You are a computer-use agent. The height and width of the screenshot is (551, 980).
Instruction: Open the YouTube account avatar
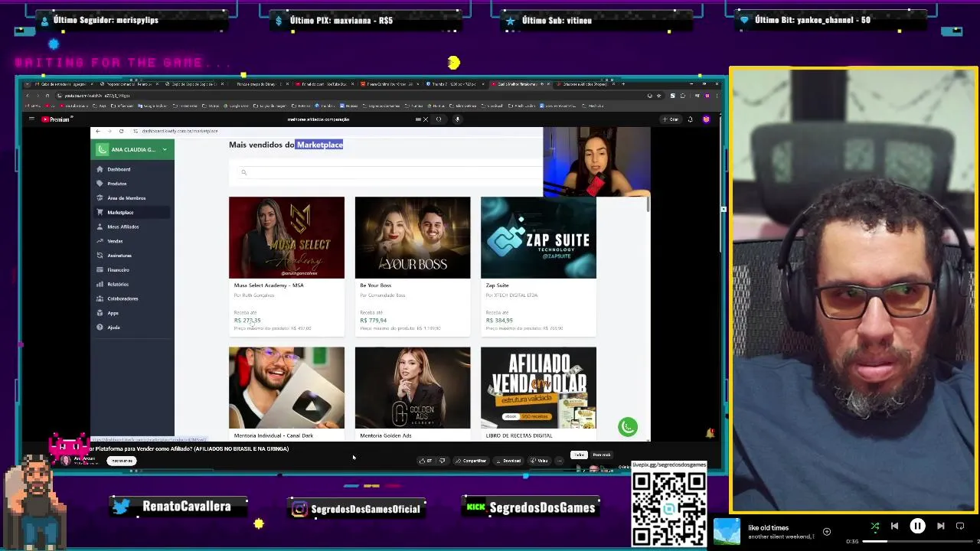(x=706, y=119)
